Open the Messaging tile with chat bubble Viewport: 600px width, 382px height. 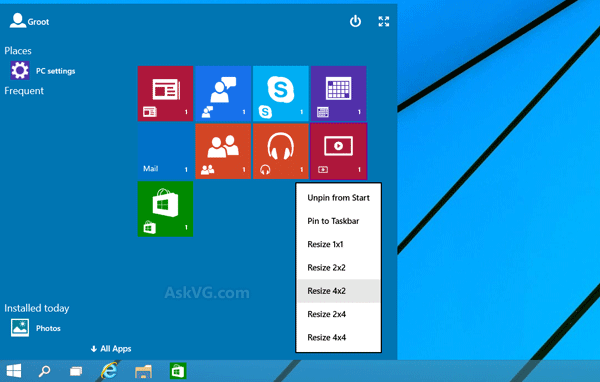point(223,93)
